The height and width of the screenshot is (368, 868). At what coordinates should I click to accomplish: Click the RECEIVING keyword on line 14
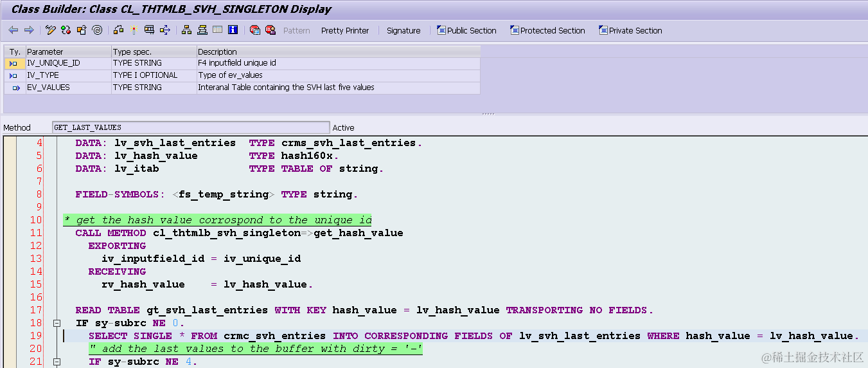click(117, 271)
